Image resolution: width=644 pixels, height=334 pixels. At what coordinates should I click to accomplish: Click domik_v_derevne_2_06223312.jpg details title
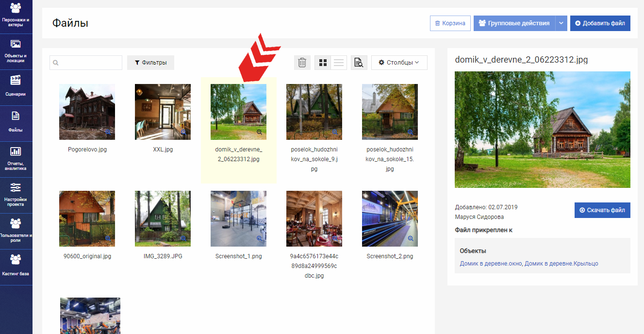[x=522, y=60]
